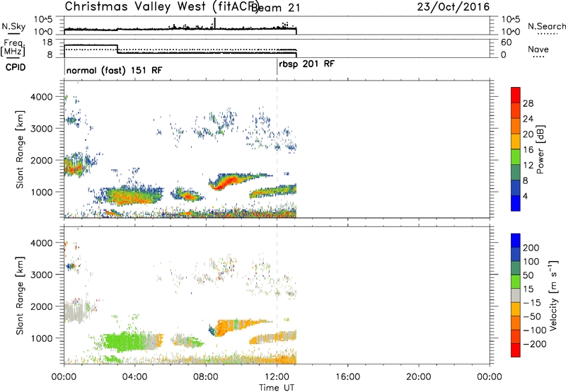Click the 'Nave' legend label
This screenshot has width=566, height=392.
[538, 50]
